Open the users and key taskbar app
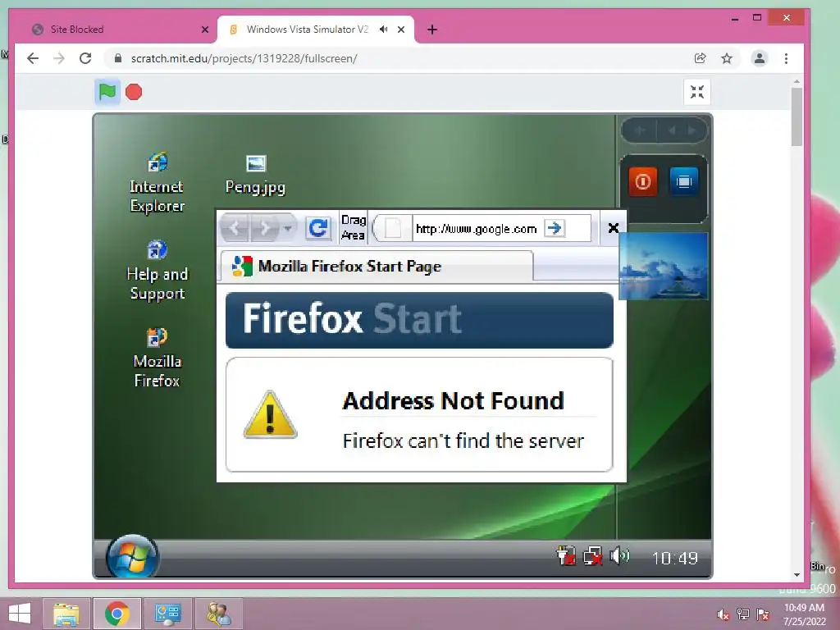Screen dimensions: 840x630 coord(218,614)
